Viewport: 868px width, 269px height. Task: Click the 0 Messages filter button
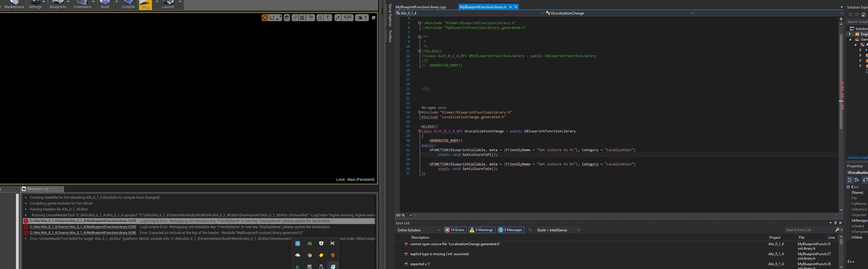coord(510,230)
